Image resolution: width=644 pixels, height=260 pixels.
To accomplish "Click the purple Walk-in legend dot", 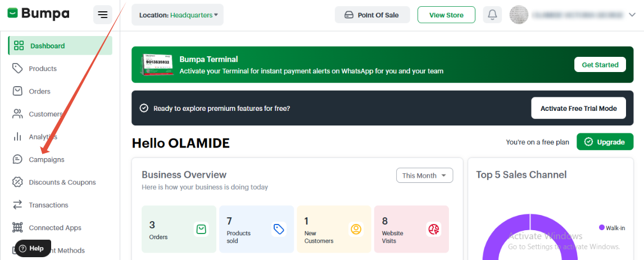I will [x=602, y=227].
